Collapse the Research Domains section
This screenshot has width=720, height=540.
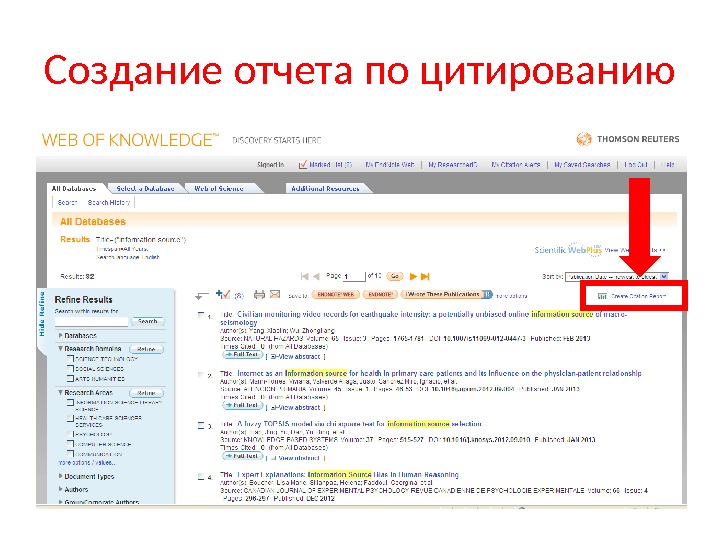(x=60, y=349)
